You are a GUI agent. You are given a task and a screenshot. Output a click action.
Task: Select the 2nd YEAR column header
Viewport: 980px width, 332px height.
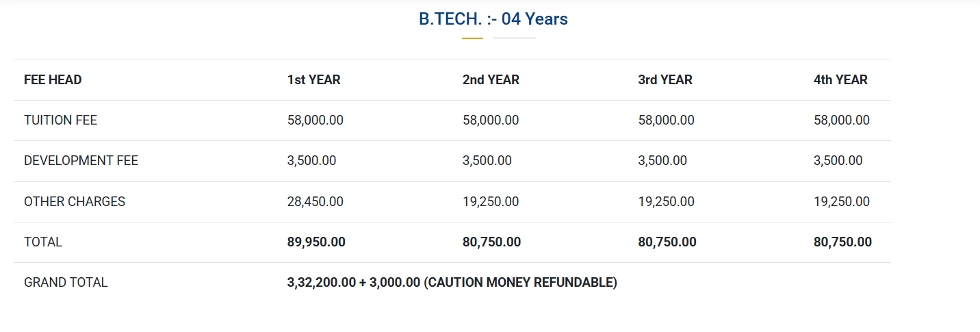[x=491, y=80]
